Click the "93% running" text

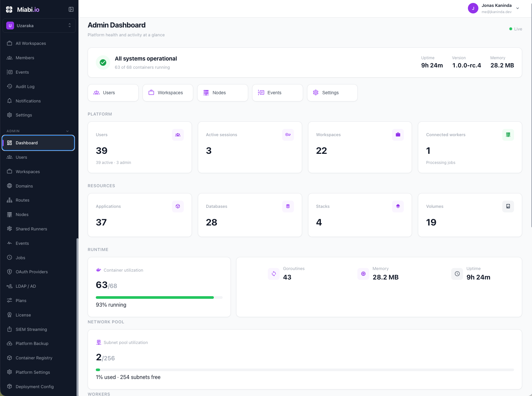(x=111, y=305)
